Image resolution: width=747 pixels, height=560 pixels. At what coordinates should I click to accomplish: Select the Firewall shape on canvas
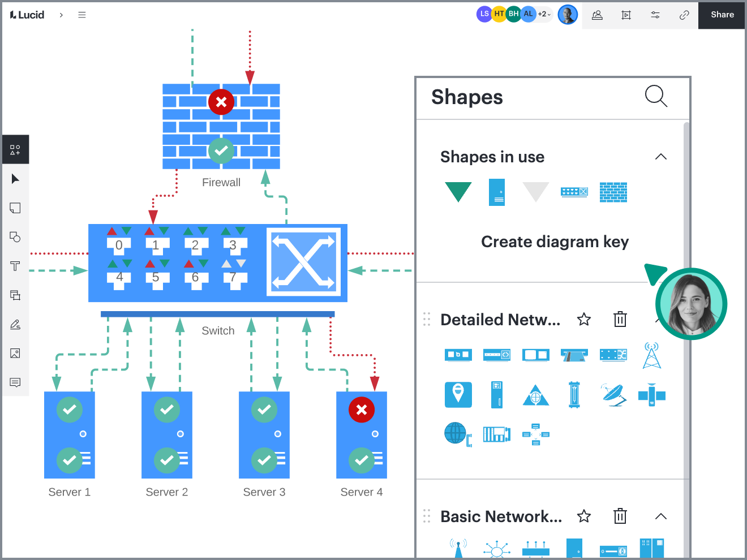(x=221, y=126)
